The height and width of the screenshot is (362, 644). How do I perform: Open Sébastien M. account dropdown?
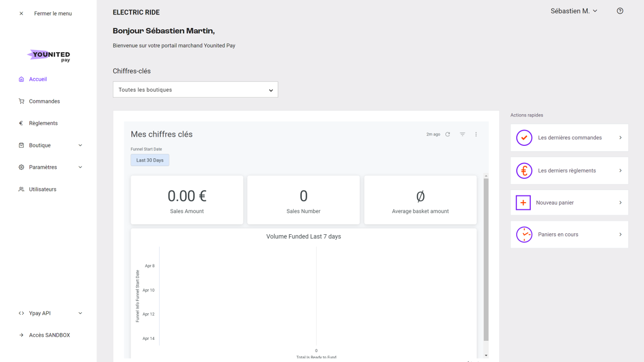click(574, 11)
